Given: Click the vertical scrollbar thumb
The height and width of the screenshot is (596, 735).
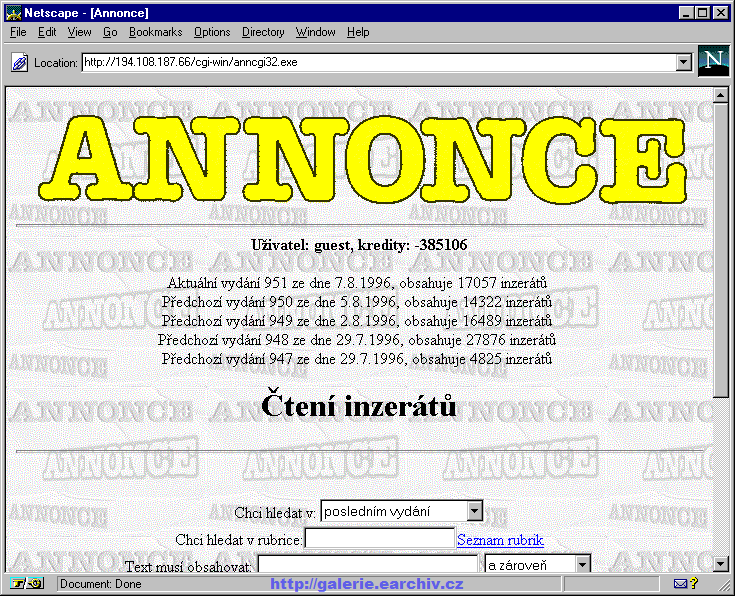Looking at the screenshot, I should 720,250.
